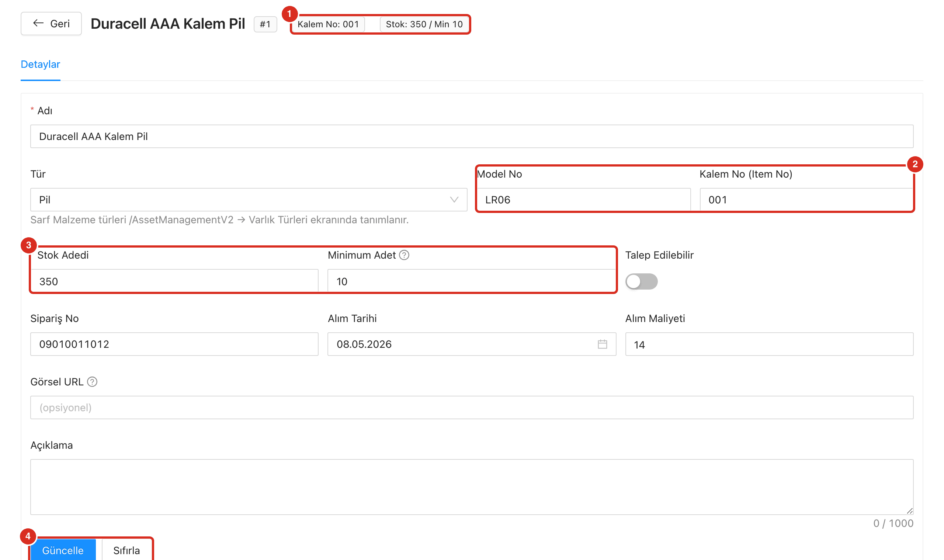The image size is (944, 560).
Task: Open the Alım Tarihi date picker
Action: [471, 344]
